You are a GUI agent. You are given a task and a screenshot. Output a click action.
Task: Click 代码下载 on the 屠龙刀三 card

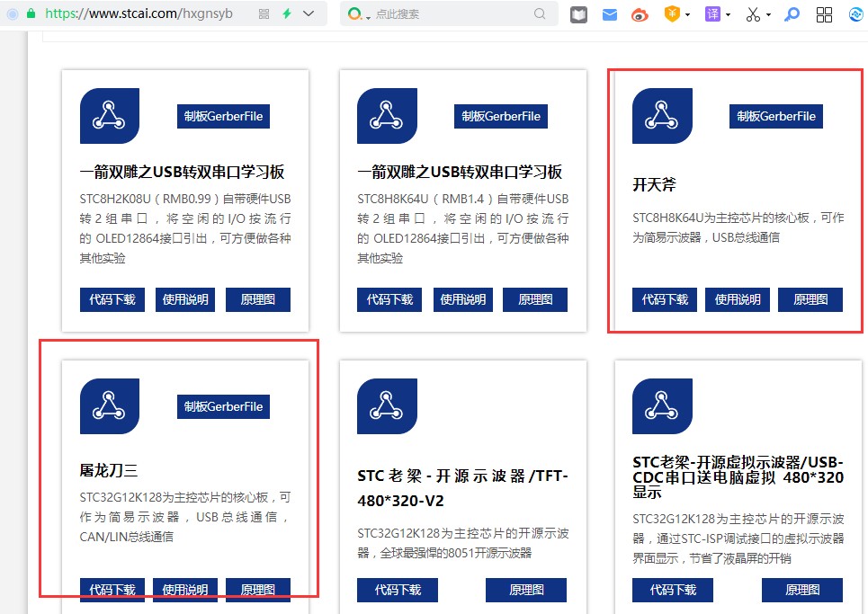click(x=112, y=590)
